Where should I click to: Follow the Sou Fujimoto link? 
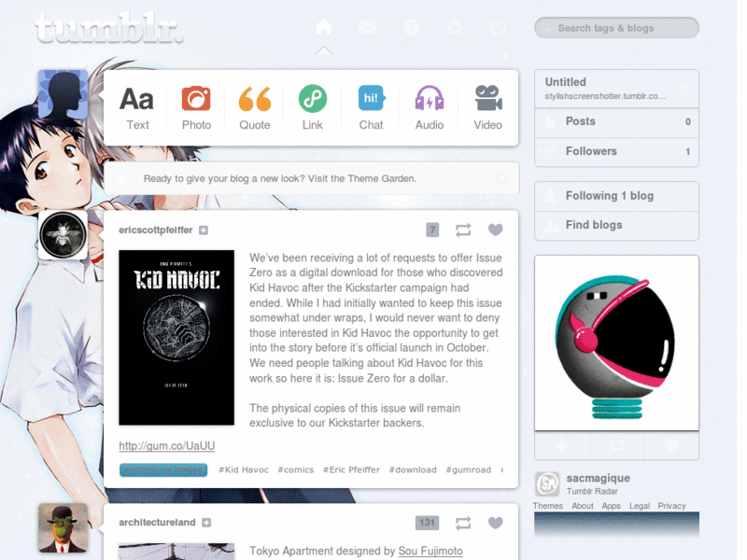430,551
